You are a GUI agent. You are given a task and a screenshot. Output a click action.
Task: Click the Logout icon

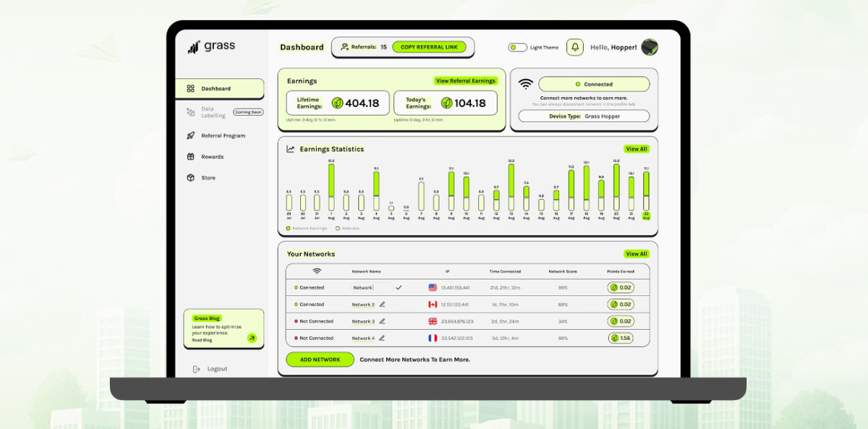196,369
